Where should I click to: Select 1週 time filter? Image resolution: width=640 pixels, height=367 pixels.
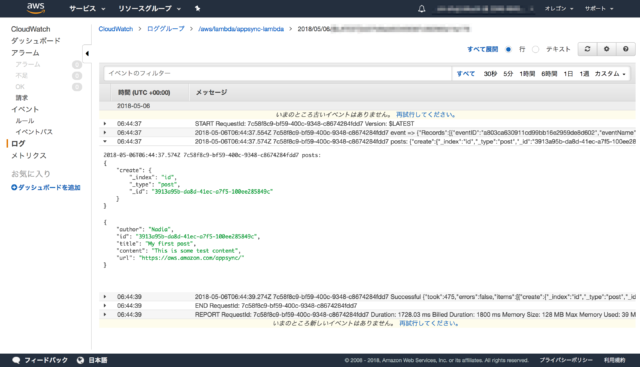tap(584, 74)
